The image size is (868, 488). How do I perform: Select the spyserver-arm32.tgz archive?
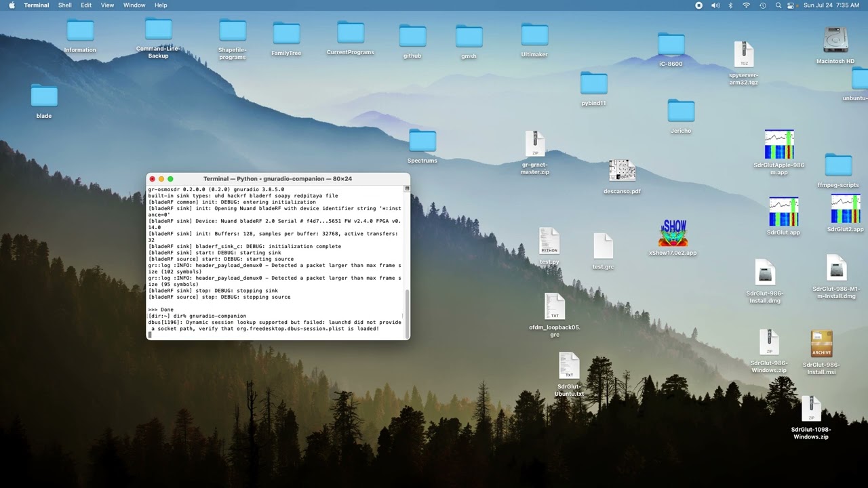coord(744,55)
